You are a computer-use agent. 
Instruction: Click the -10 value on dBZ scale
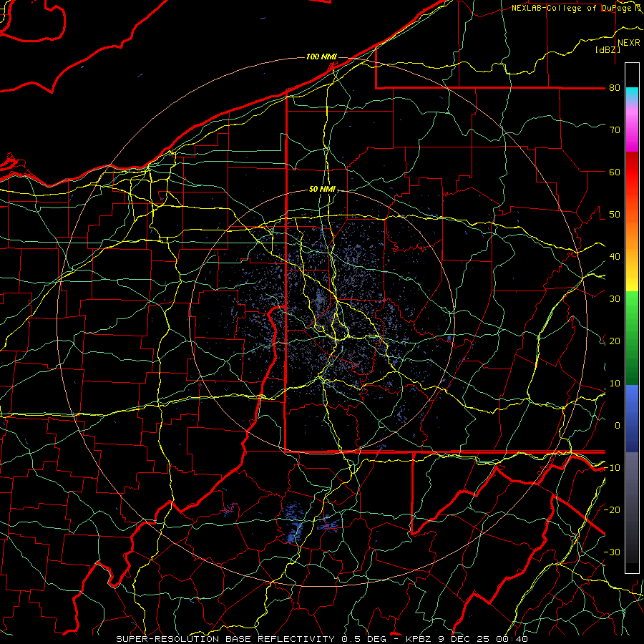(x=612, y=467)
